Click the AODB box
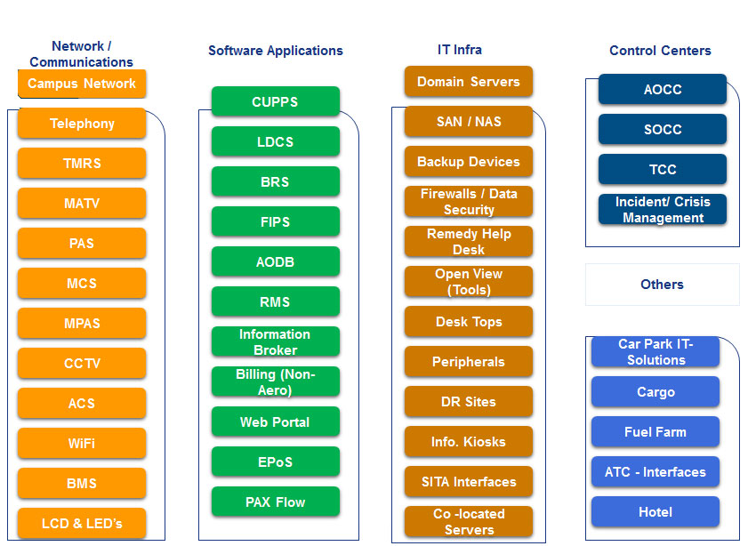 coord(276,261)
